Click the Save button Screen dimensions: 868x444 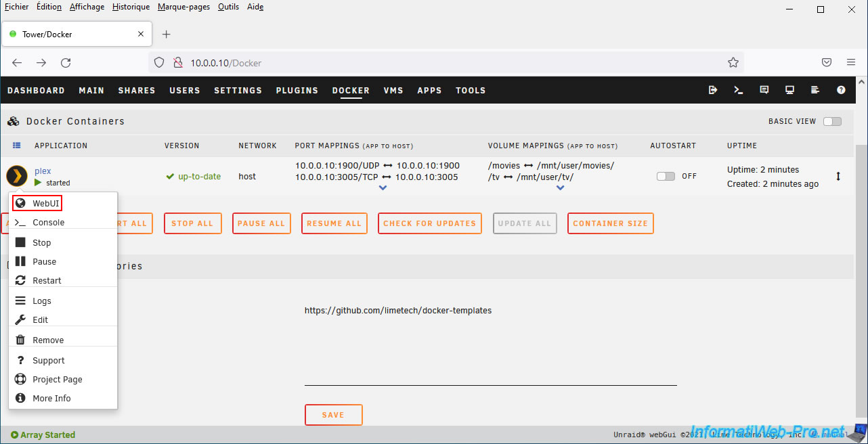(x=333, y=415)
